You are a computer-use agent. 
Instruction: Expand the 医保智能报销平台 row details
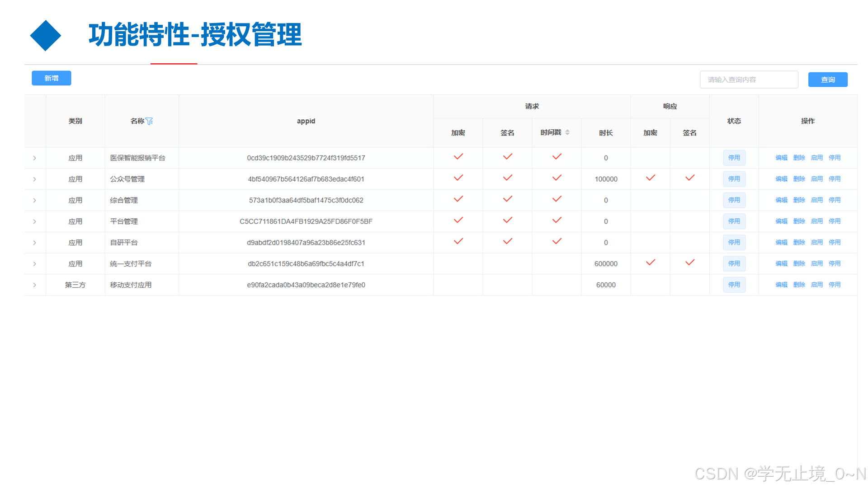34,158
